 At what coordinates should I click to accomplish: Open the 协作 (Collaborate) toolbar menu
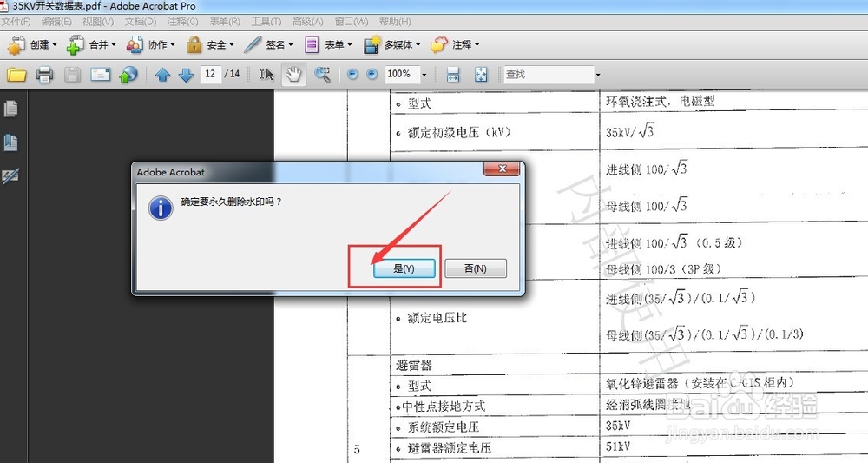coord(150,45)
